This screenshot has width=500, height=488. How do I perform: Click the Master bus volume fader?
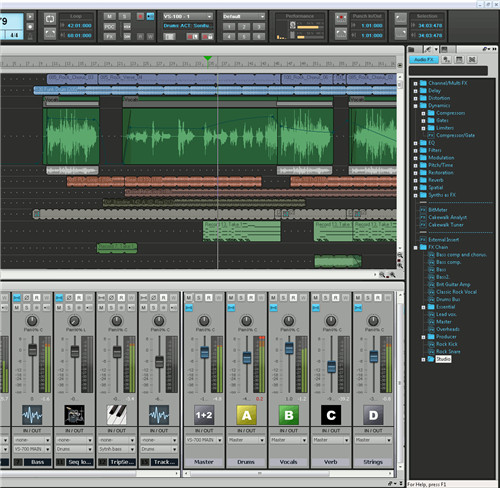[204, 353]
